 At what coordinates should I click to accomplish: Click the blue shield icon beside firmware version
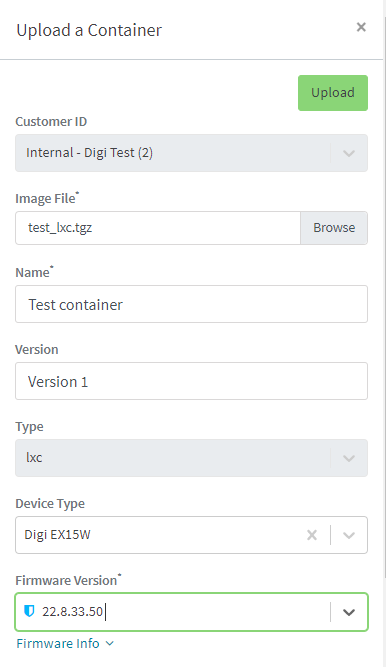(29, 611)
